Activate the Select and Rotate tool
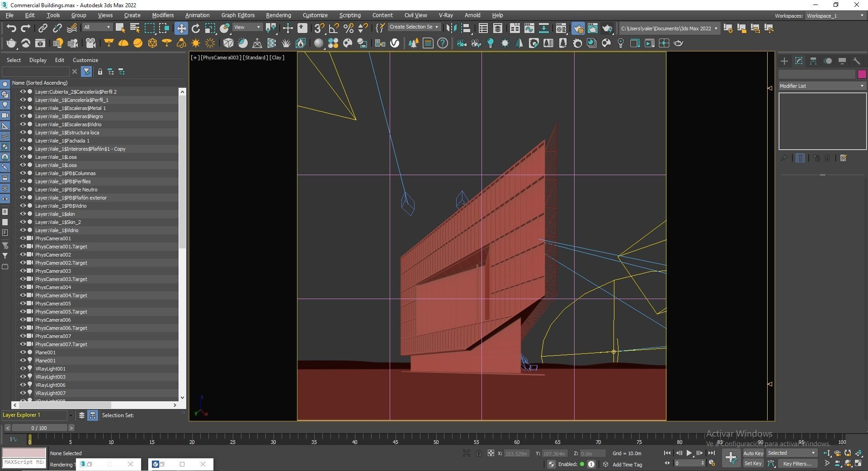868x471 pixels. [196, 29]
